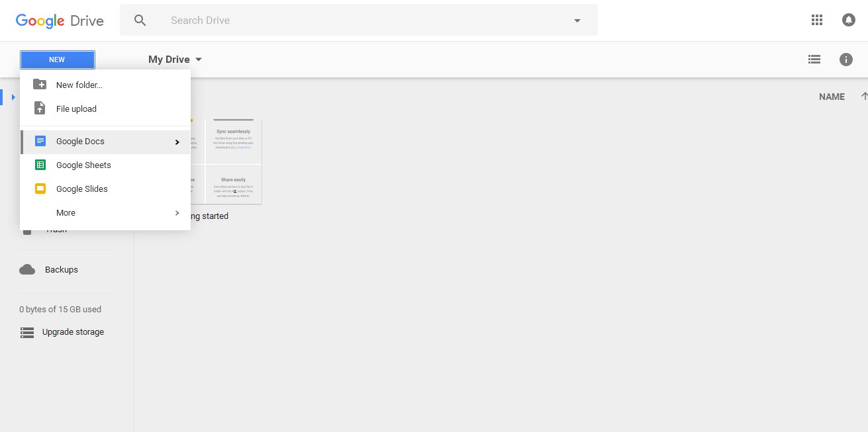This screenshot has width=868, height=432.
Task: Reverse sort order with the arrow
Action: (x=864, y=97)
